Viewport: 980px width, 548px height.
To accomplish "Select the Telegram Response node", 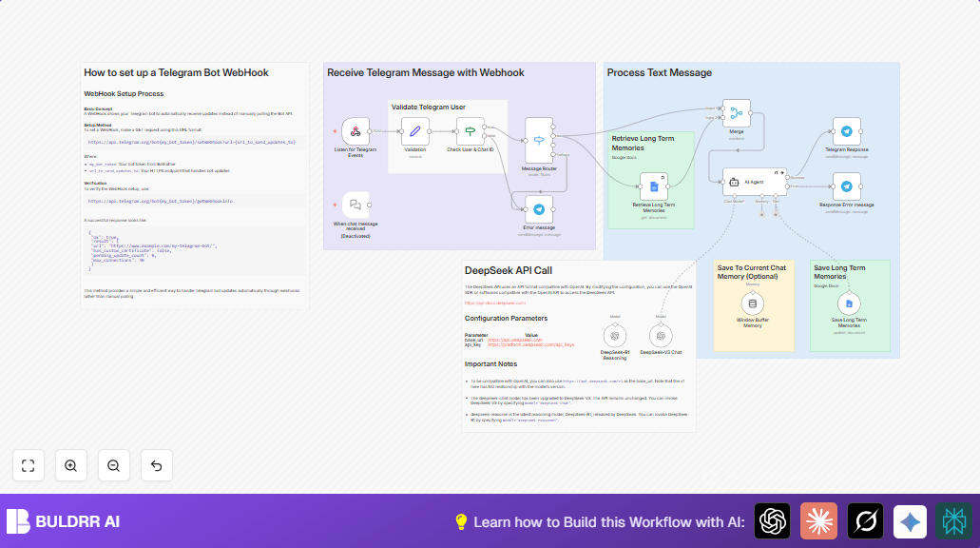I will [x=846, y=131].
